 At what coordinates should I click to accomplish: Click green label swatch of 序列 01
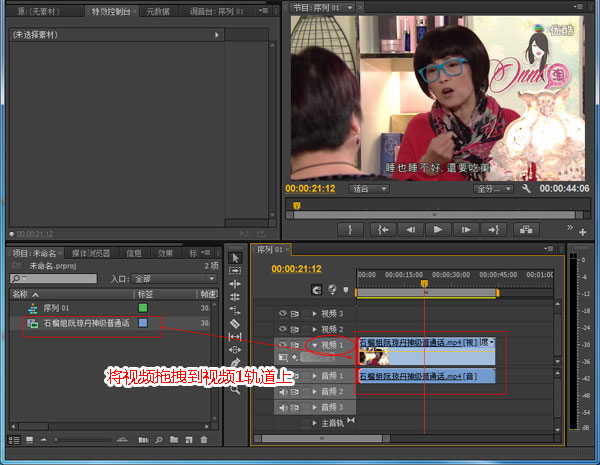click(143, 308)
